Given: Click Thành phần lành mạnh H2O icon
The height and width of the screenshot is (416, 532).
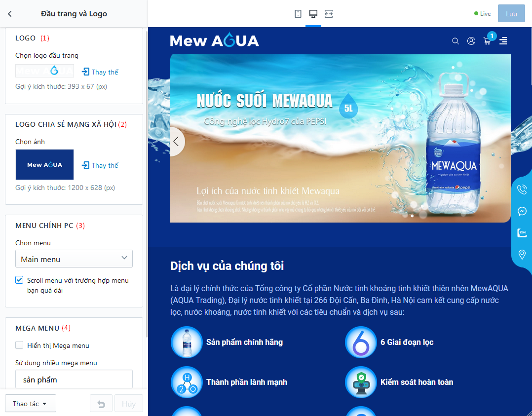Looking at the screenshot, I should (x=187, y=382).
